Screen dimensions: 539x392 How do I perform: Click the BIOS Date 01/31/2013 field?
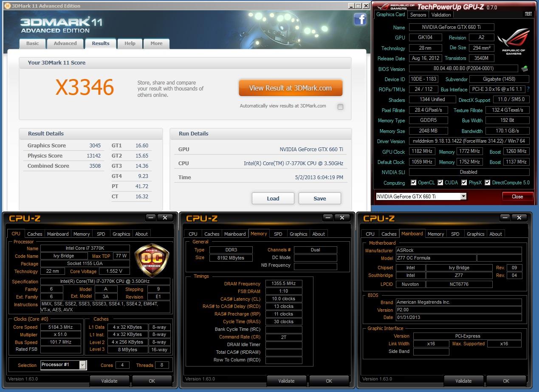point(459,317)
